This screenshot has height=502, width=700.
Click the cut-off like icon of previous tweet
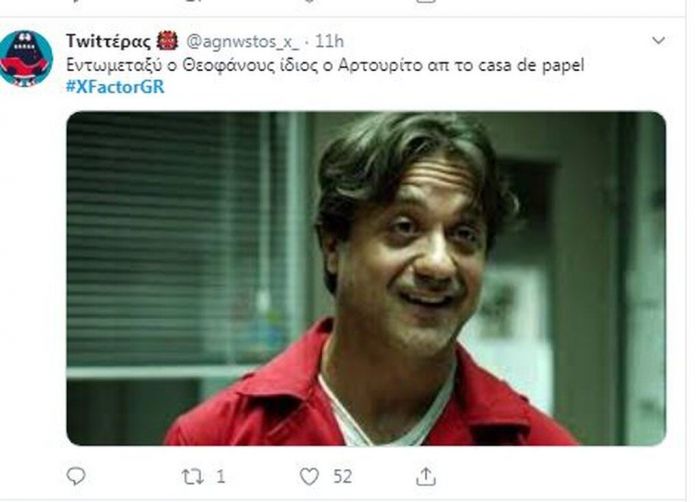coord(309,1)
